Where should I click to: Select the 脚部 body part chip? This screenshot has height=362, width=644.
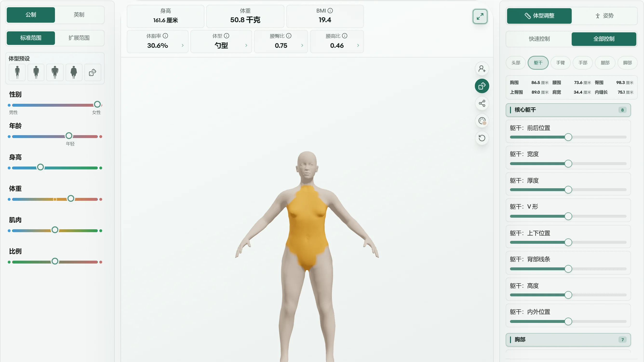[627, 63]
